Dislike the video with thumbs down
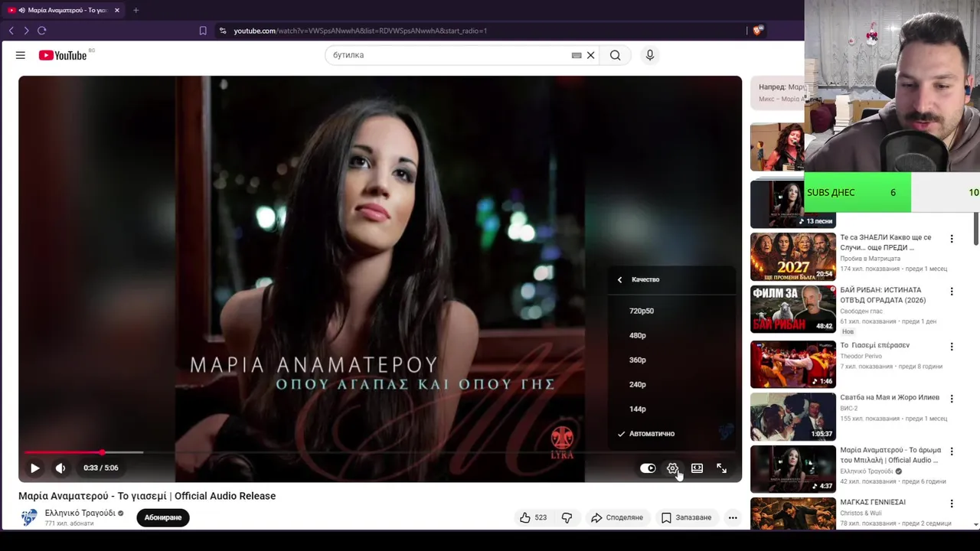The height and width of the screenshot is (551, 980). coord(567,517)
